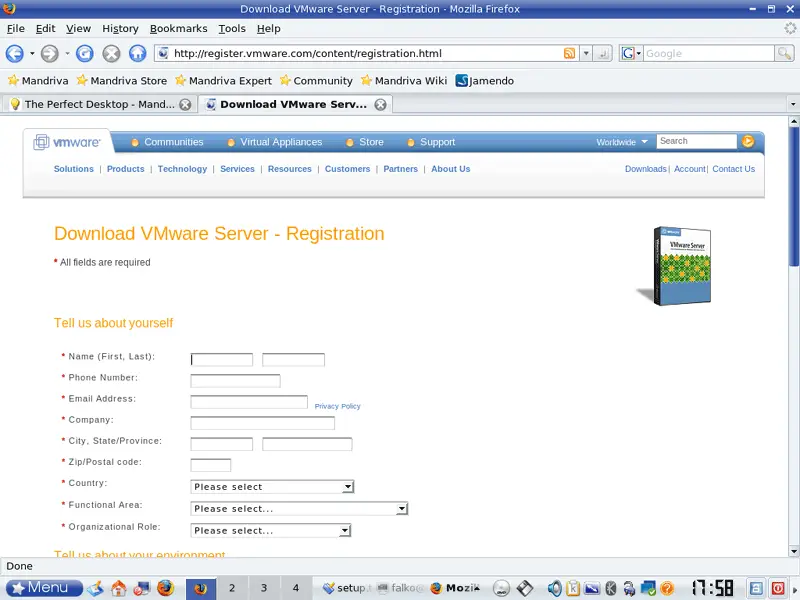Close the Download VMware Server tab
This screenshot has width=800, height=600.
381,105
